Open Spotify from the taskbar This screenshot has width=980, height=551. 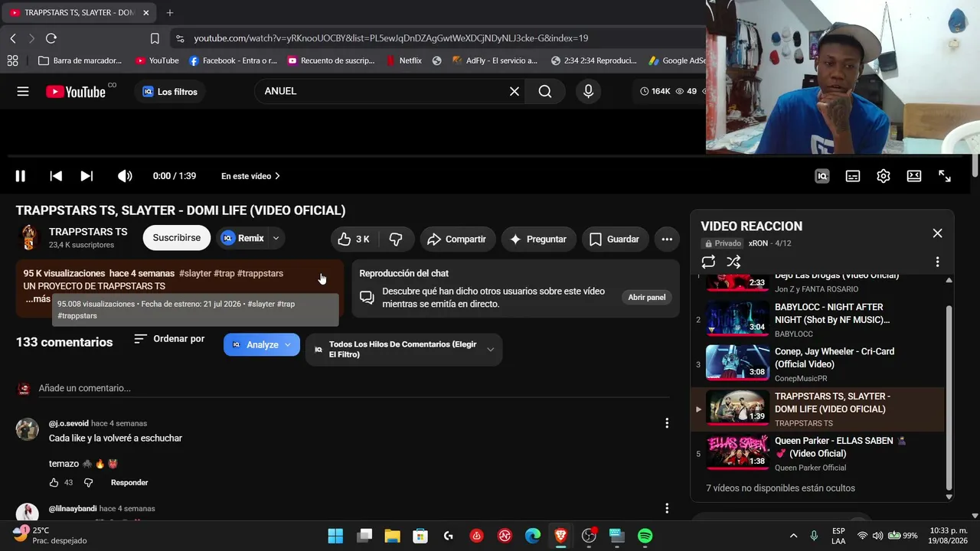point(645,536)
